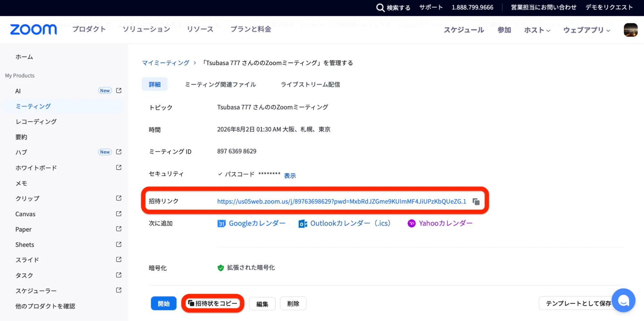Select the 詳細 tab
644x321 pixels.
[155, 84]
